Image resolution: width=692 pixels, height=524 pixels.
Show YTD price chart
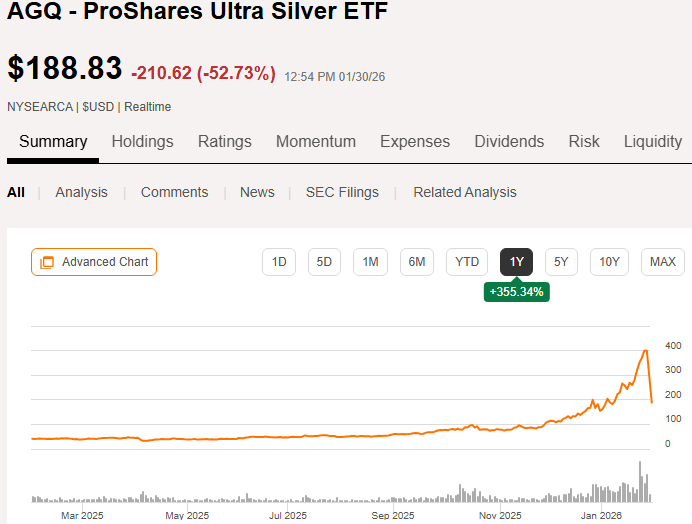pyautogui.click(x=467, y=262)
